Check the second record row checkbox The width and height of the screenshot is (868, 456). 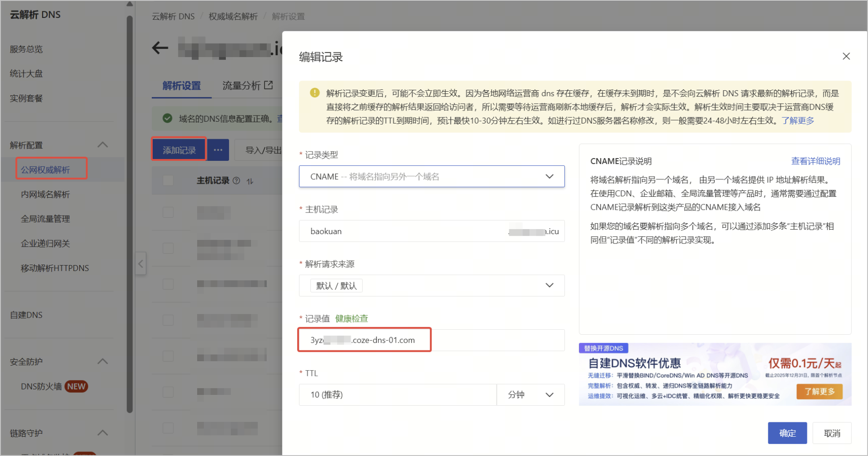coord(168,248)
